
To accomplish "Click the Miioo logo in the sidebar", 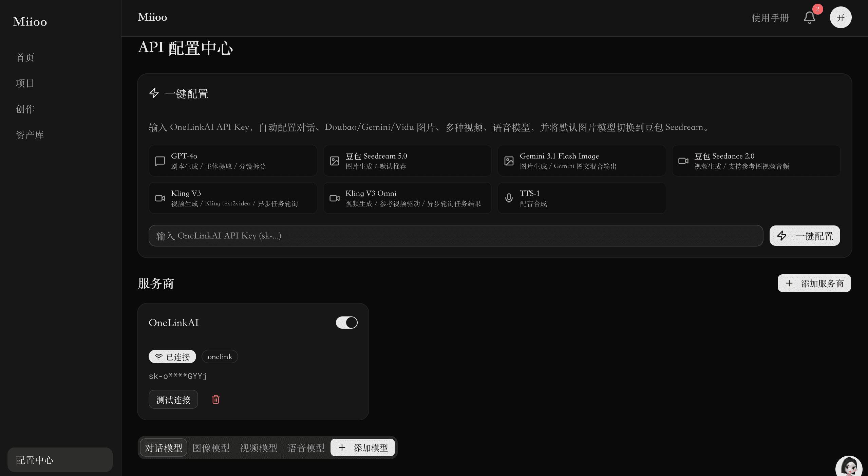I will coord(30,22).
